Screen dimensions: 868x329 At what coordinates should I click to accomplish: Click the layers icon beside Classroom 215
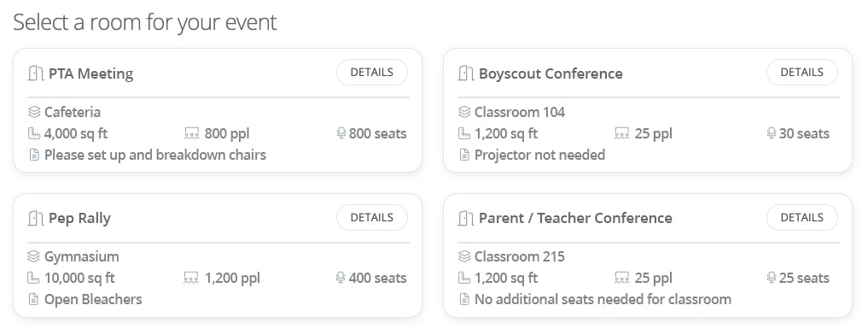tap(464, 256)
